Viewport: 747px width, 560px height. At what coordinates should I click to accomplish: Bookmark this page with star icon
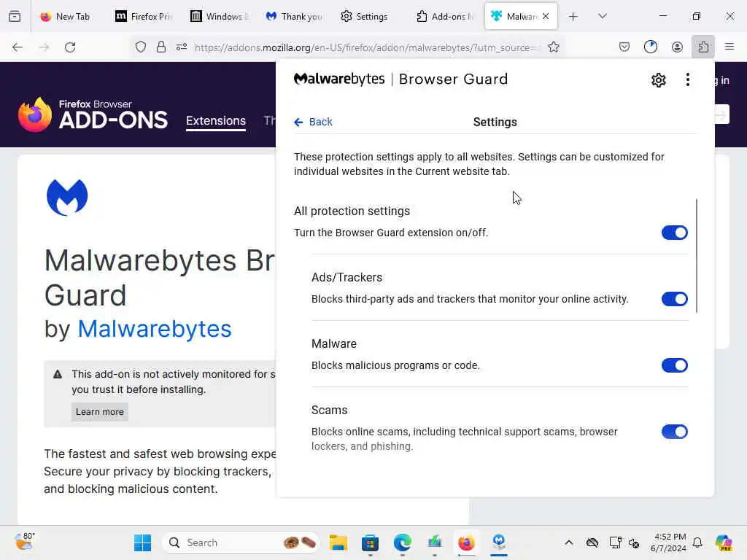(x=553, y=47)
